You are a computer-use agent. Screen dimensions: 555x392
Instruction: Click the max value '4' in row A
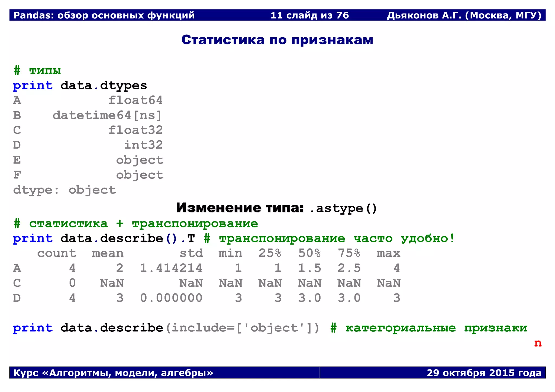click(396, 268)
